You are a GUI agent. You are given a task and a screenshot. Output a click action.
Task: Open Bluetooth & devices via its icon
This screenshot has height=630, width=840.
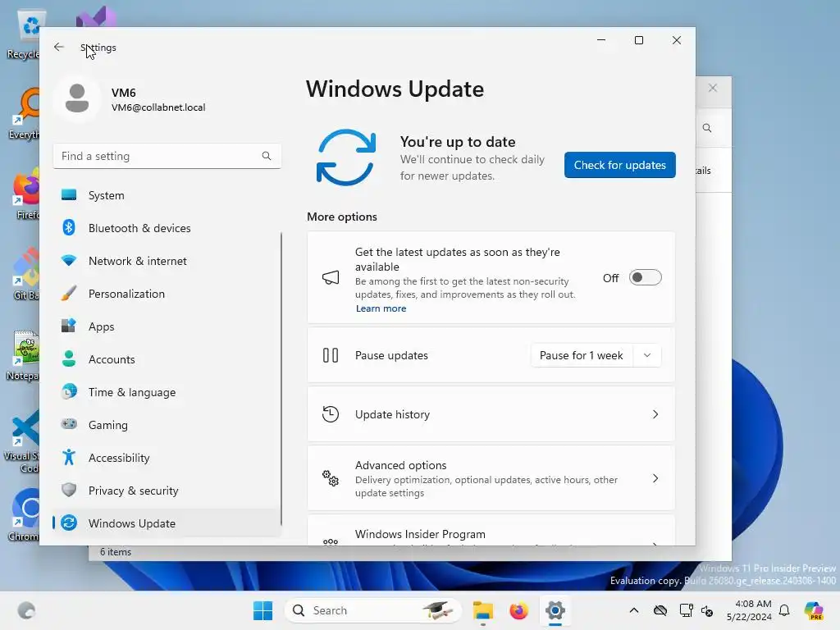pyautogui.click(x=69, y=228)
